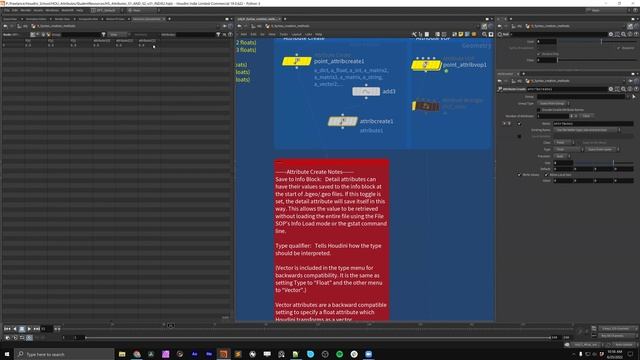Open Windows Start menu
Image resolution: width=640 pixels, height=360 pixels.
[x=7, y=354]
